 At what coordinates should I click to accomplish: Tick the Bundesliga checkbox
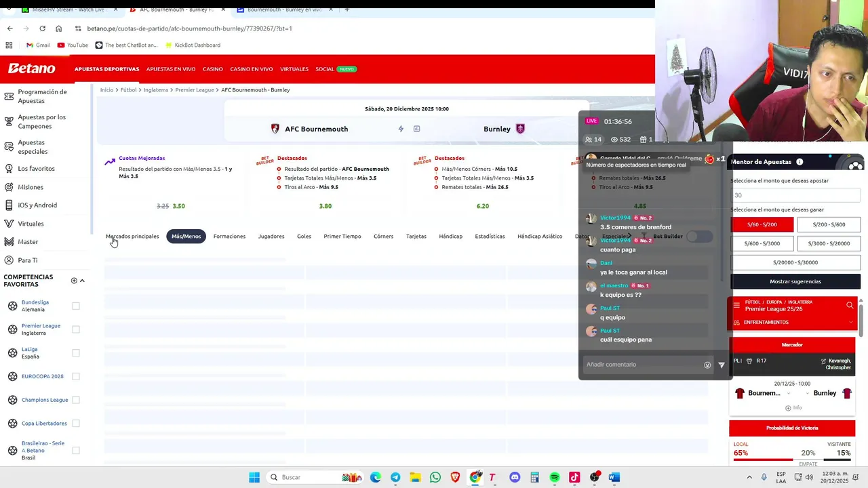click(76, 306)
